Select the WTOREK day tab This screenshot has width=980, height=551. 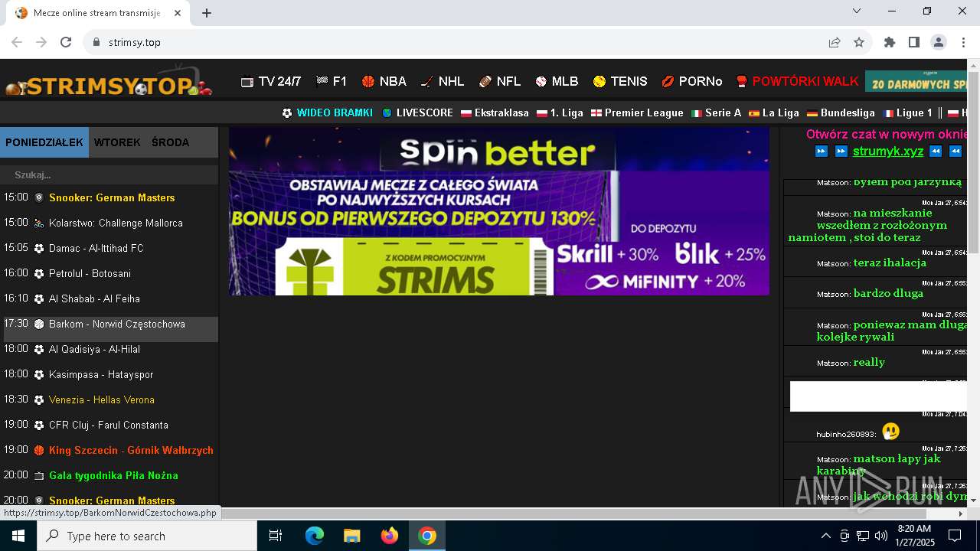[x=117, y=142]
